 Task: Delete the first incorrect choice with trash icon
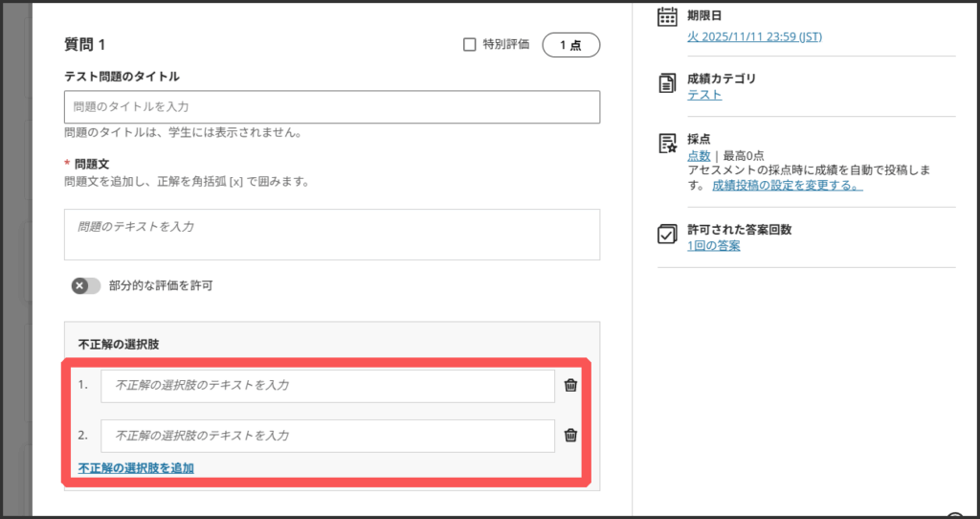pyautogui.click(x=570, y=385)
